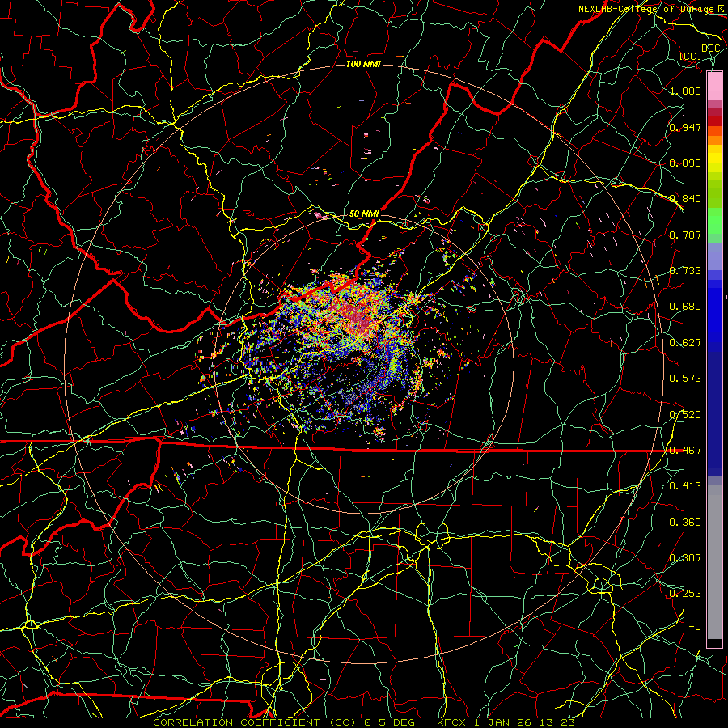Screen dimensions: 728x728
Task: Click the 50 NMI range ring label
Action: [x=364, y=214]
